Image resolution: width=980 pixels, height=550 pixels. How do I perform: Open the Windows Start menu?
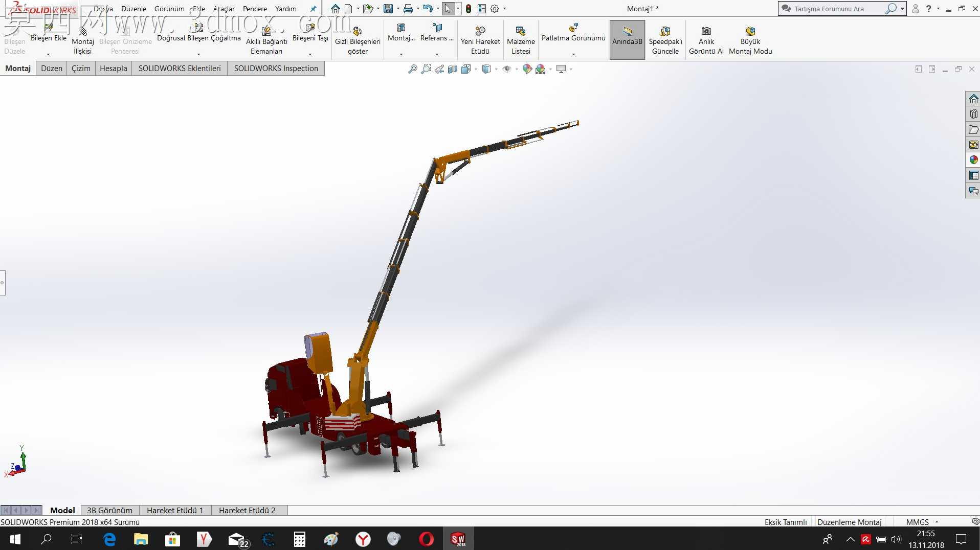point(15,539)
